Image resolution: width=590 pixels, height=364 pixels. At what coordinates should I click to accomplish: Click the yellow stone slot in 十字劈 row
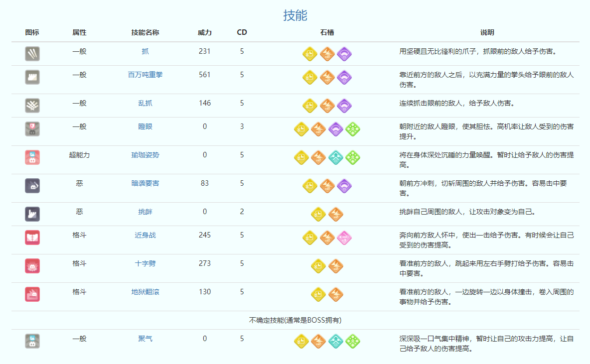click(x=318, y=266)
